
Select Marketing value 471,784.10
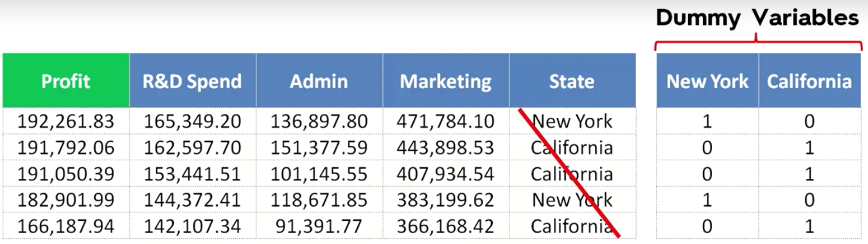(446, 121)
